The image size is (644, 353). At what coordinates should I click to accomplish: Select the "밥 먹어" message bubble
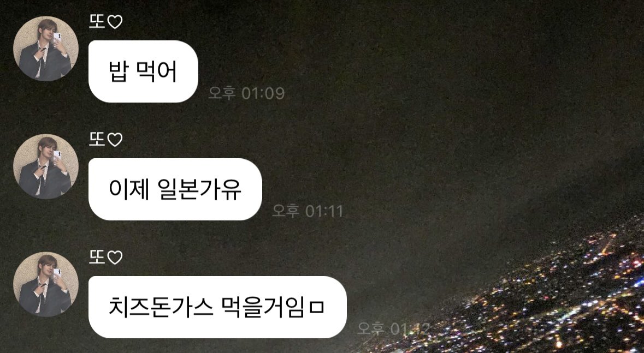143,71
